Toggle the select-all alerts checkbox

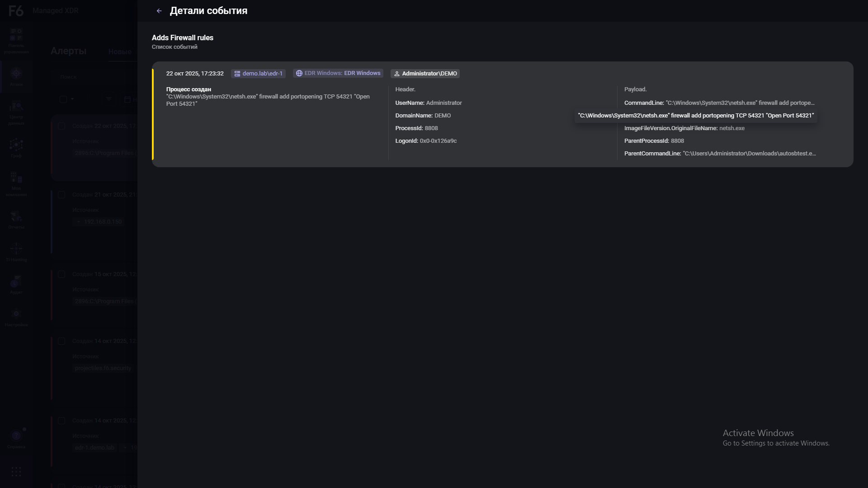click(x=63, y=99)
